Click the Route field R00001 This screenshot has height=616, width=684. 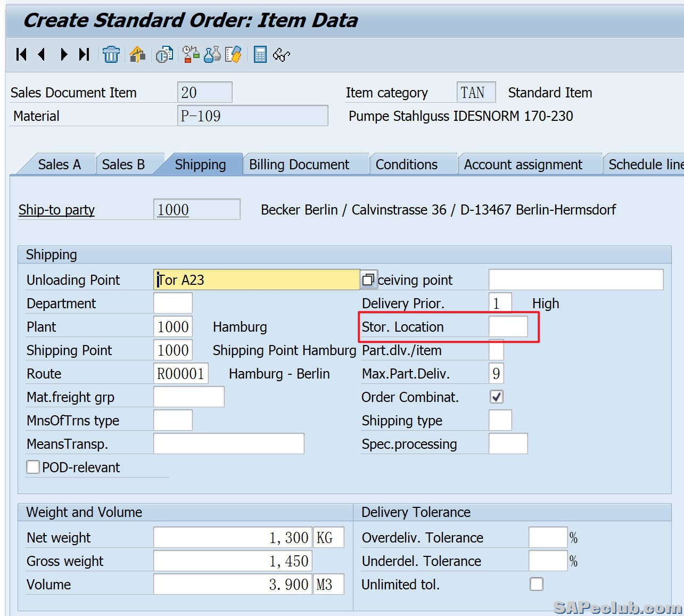coord(180,374)
